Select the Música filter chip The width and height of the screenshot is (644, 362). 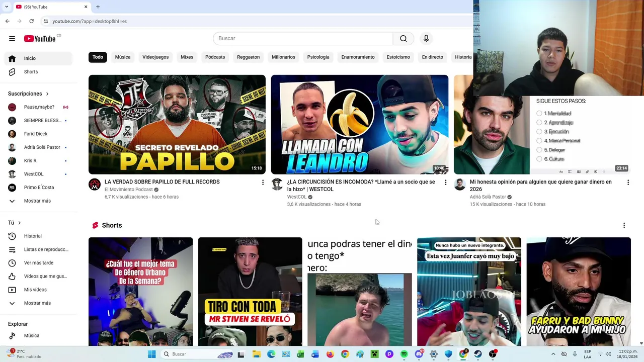tap(123, 57)
